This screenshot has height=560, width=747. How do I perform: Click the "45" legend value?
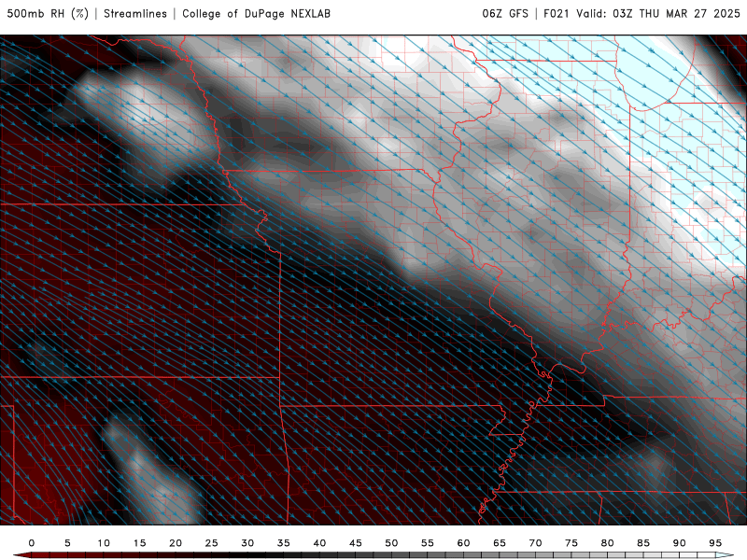(356, 543)
